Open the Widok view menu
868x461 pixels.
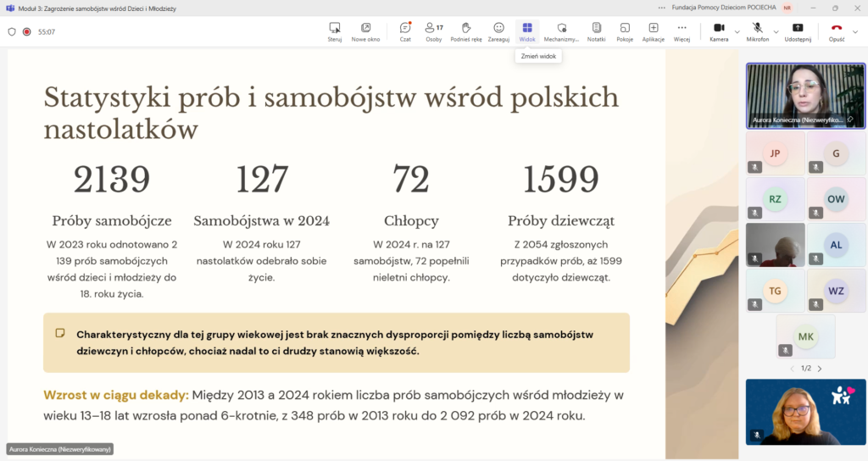pos(527,31)
